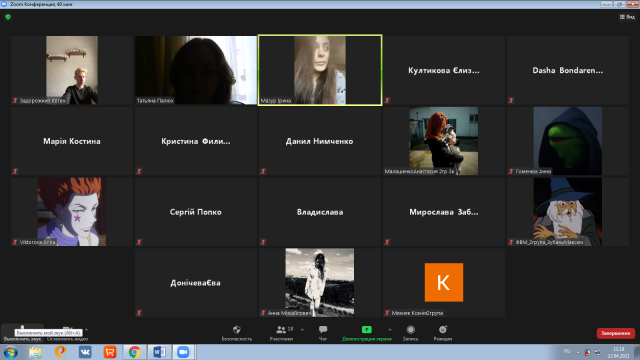The image size is (640, 360).
Task: Click the green encryption shield icon
Action: click(8, 17)
